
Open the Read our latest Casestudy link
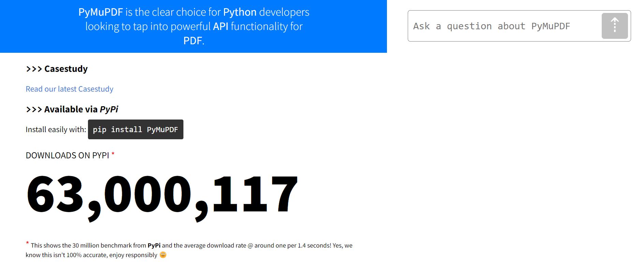point(69,89)
